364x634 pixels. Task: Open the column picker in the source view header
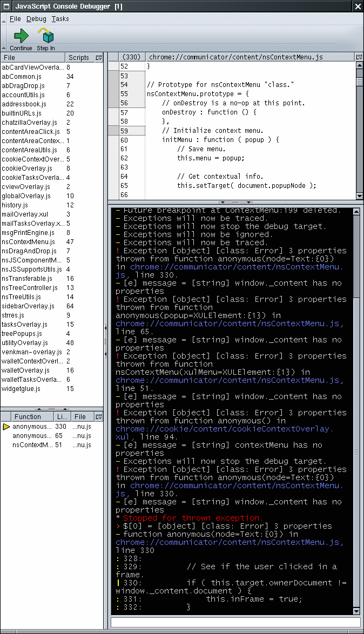point(359,57)
